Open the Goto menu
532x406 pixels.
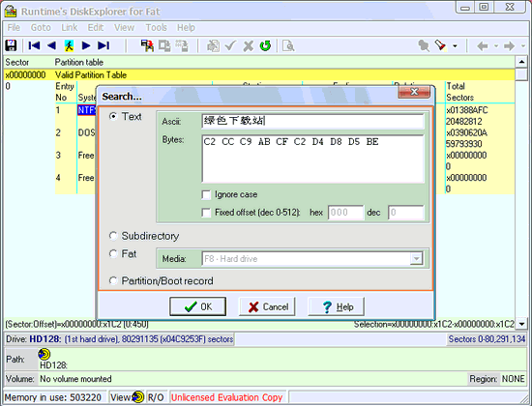[x=41, y=27]
